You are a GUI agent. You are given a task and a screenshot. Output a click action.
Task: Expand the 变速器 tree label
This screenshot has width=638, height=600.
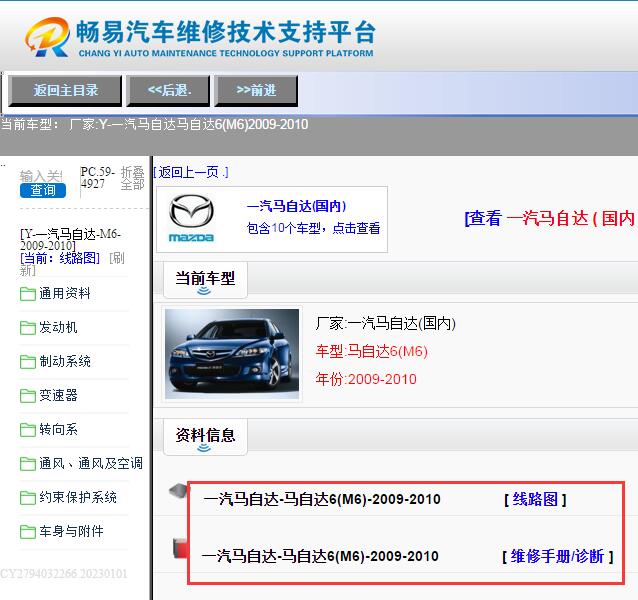[x=58, y=395]
